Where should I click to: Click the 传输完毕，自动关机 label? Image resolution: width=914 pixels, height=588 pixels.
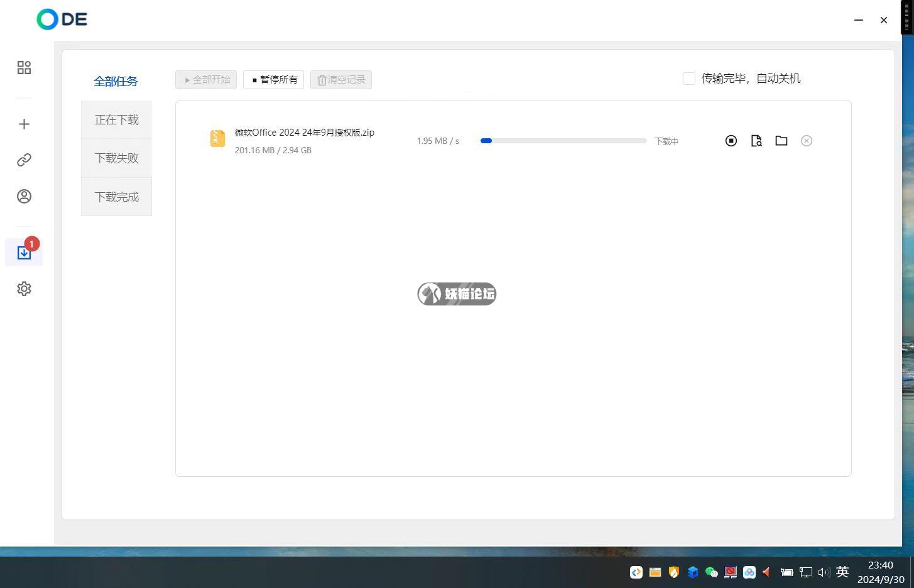tap(751, 79)
